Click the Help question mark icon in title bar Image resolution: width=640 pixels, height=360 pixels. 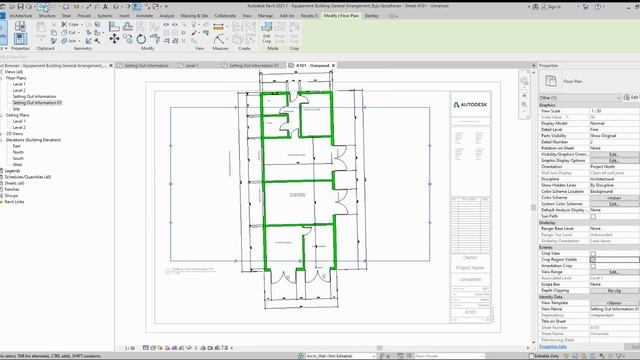tap(598, 7)
